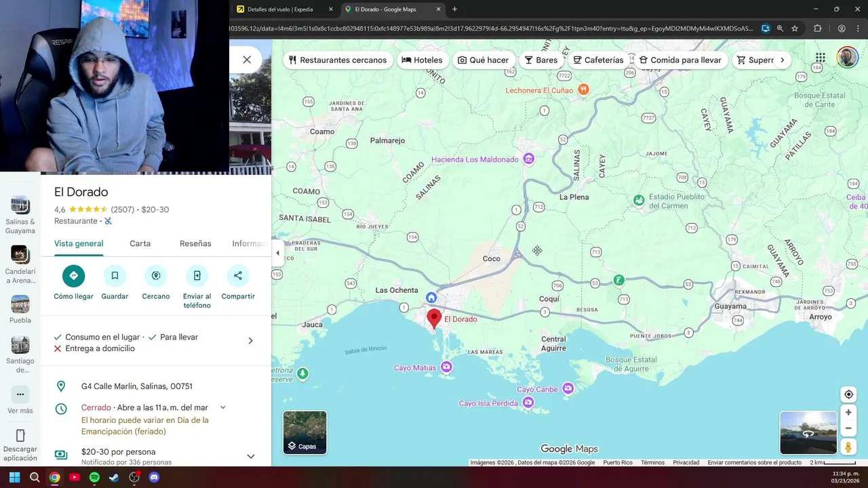
Task: Open Windows taskbar search
Action: (x=35, y=477)
